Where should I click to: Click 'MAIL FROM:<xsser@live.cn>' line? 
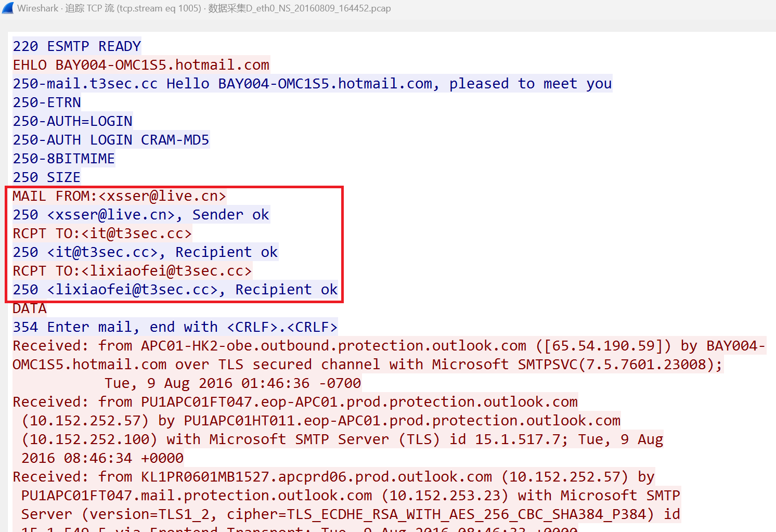119,196
